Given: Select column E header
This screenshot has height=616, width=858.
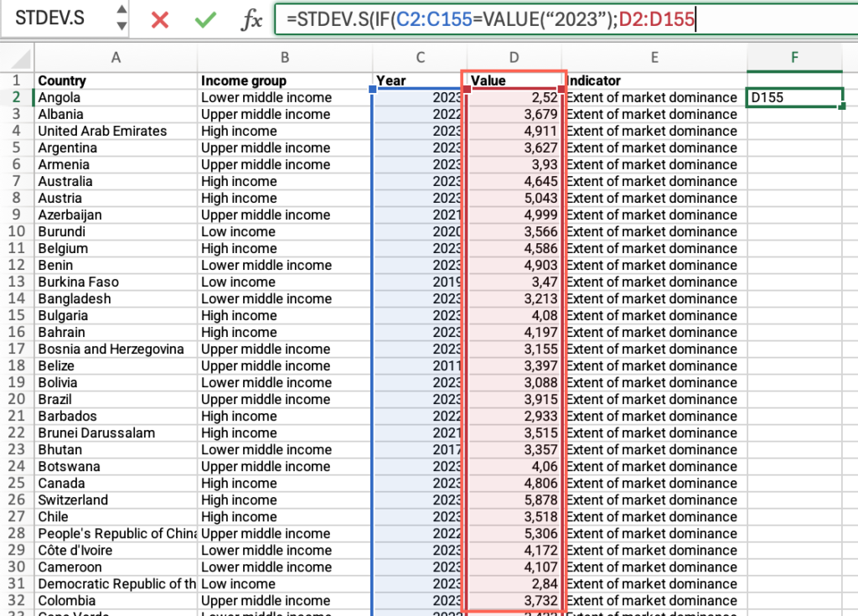Looking at the screenshot, I should coord(654,58).
